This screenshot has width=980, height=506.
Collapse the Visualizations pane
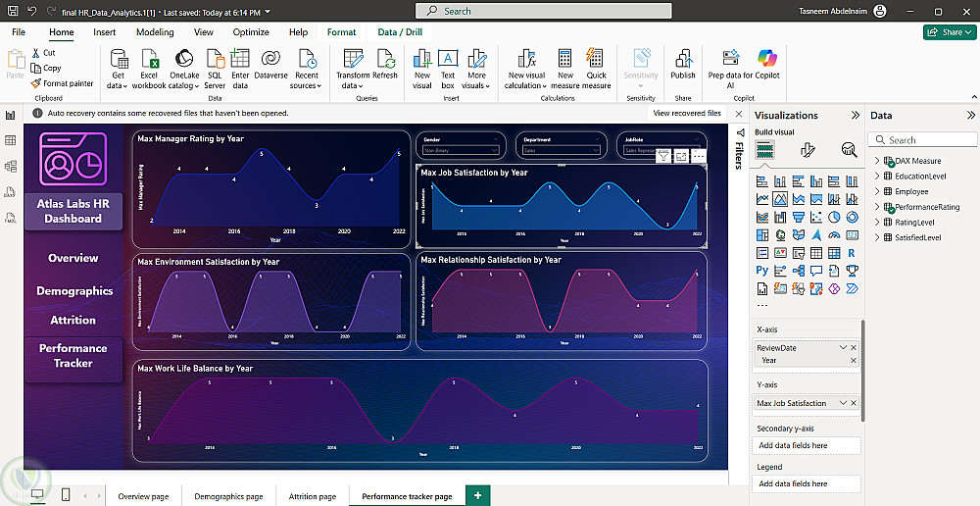click(855, 116)
